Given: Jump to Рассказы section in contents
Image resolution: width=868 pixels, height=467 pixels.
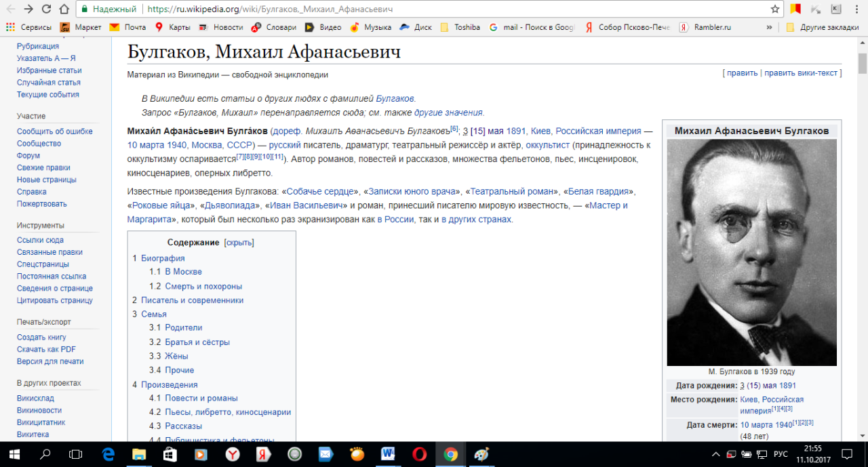Looking at the screenshot, I should coord(183,426).
